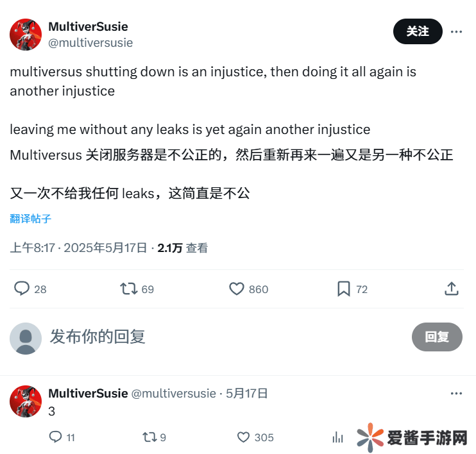View analytics icon on follow-up tweet

pos(337,437)
